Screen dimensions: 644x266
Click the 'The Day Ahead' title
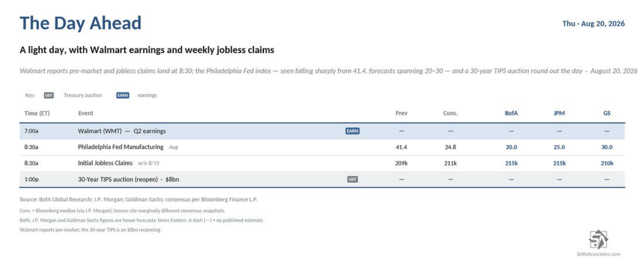tap(81, 23)
